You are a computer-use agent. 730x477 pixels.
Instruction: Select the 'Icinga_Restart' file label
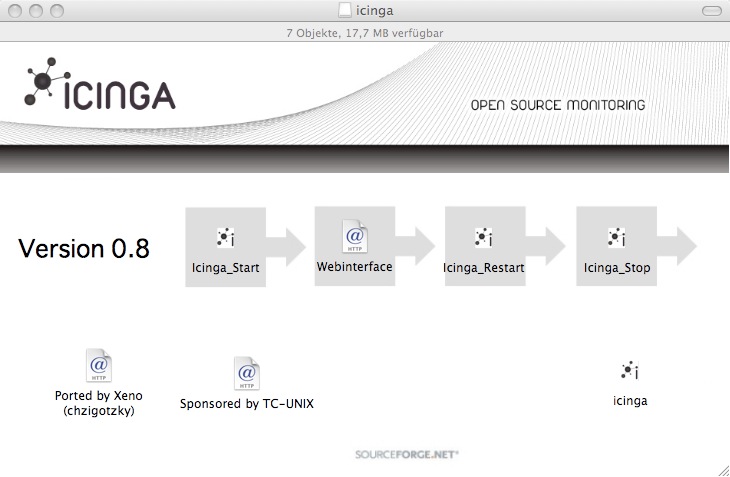pos(484,268)
